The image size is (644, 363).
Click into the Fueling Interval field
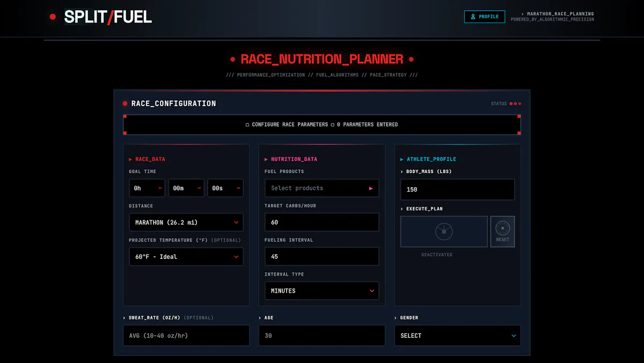click(322, 257)
